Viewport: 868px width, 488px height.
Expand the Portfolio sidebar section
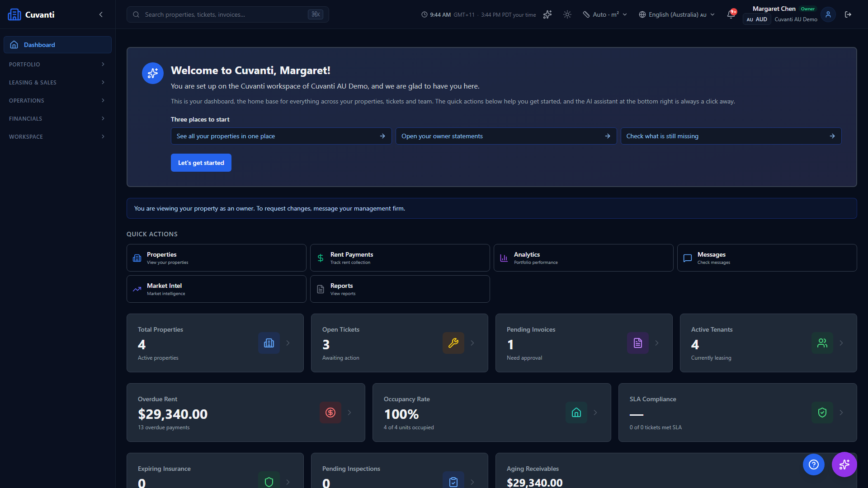[x=57, y=64]
